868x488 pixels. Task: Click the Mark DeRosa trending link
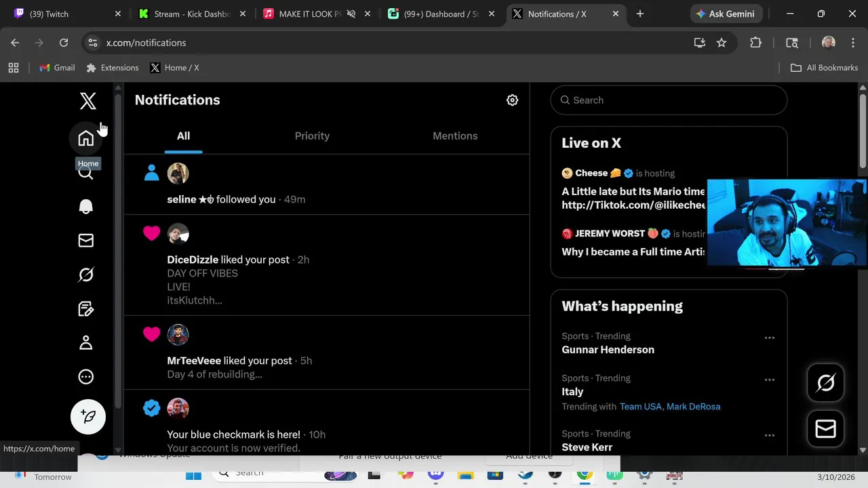(x=693, y=407)
